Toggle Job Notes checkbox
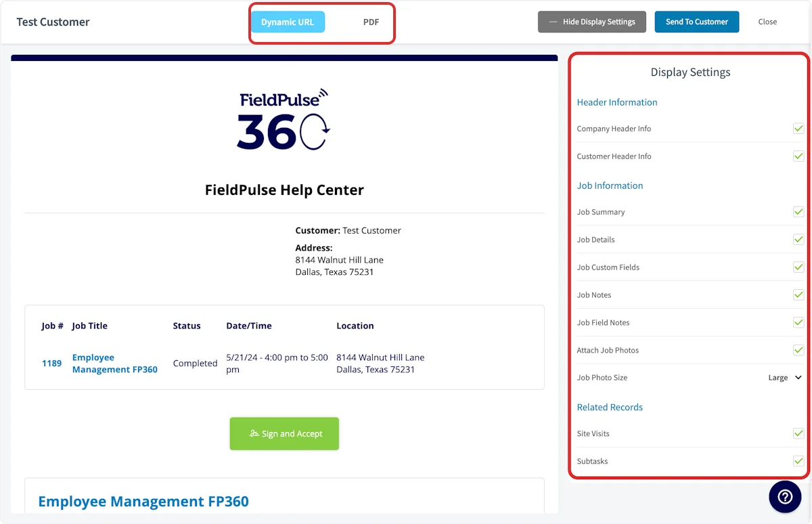Screen dimensions: 812x524 (798, 295)
